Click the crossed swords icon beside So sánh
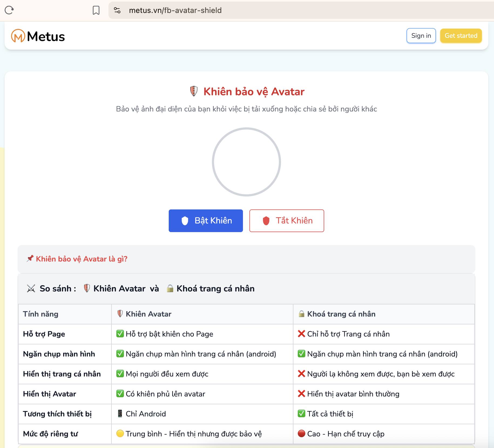This screenshot has width=494, height=448. [31, 289]
